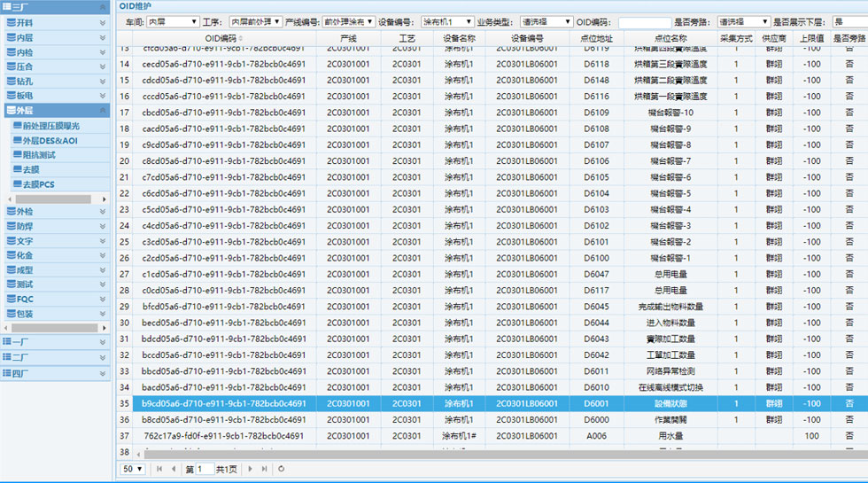Click the next page arrow icon
The height and width of the screenshot is (483, 868).
(x=251, y=469)
